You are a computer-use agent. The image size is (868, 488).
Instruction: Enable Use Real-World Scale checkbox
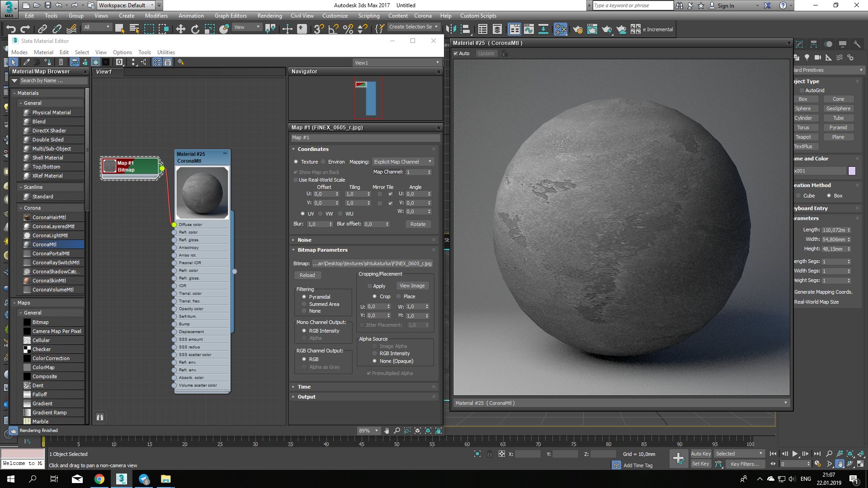tap(296, 180)
